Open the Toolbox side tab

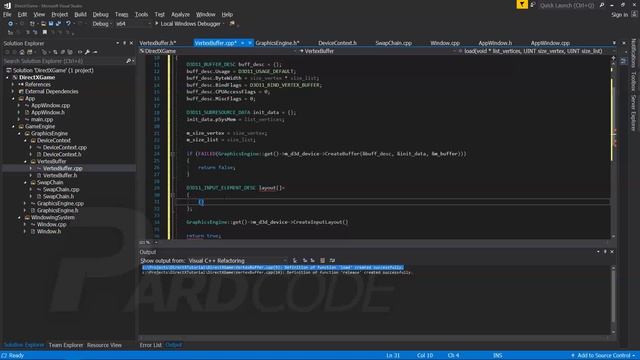(x=633, y=83)
